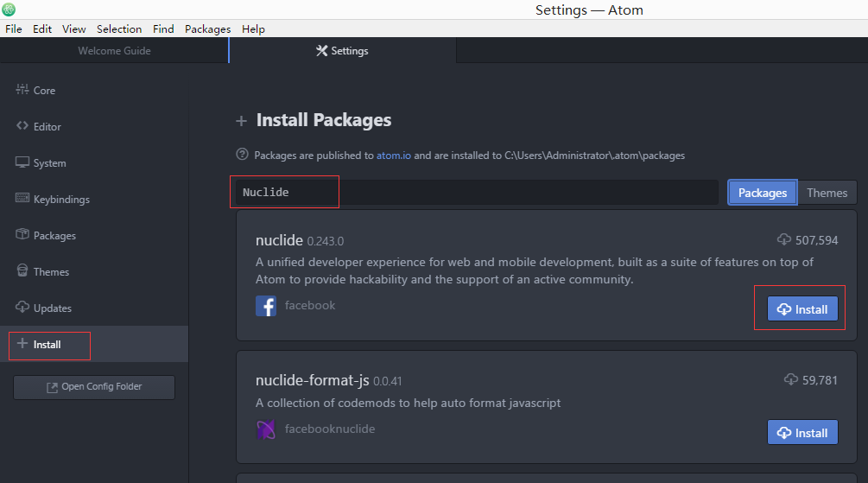Screen dimensions: 868x483
Task: Click the Install Packages heading
Action: pos(324,120)
